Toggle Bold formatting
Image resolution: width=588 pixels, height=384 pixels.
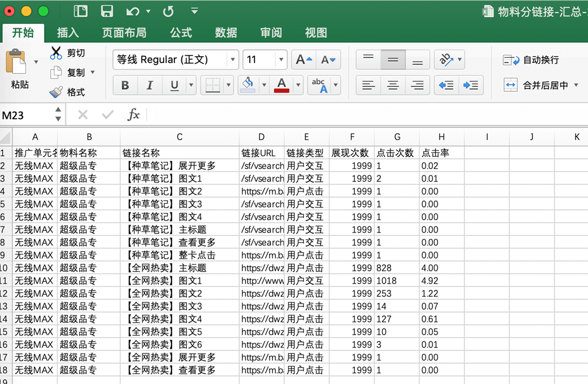[125, 85]
